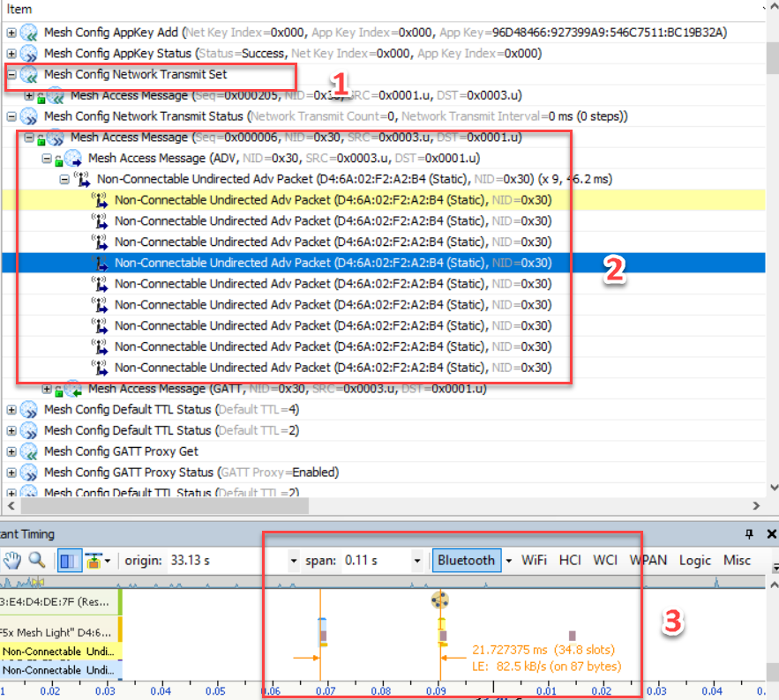This screenshot has width=779, height=700.
Task: Click the horizontal scrollbar right arrow
Action: [x=756, y=507]
